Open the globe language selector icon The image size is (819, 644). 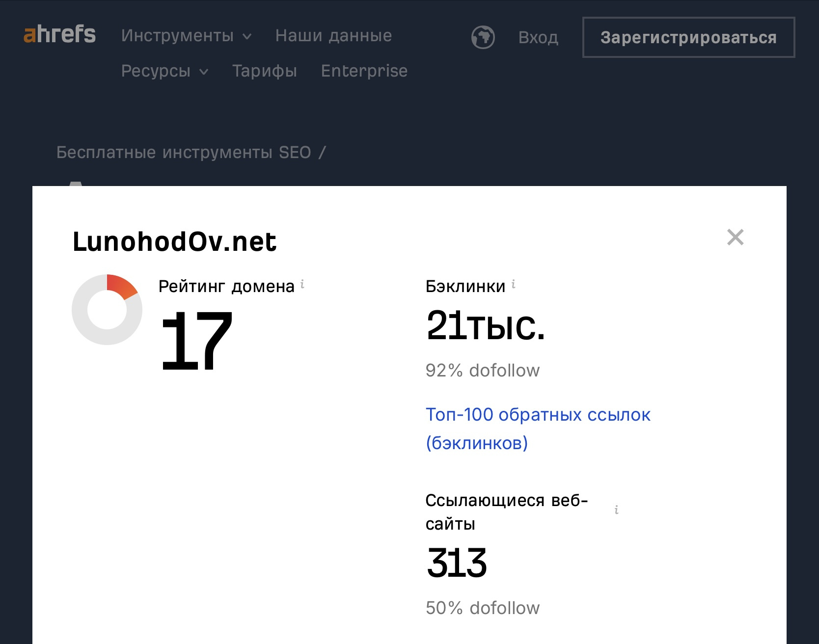pyautogui.click(x=483, y=37)
